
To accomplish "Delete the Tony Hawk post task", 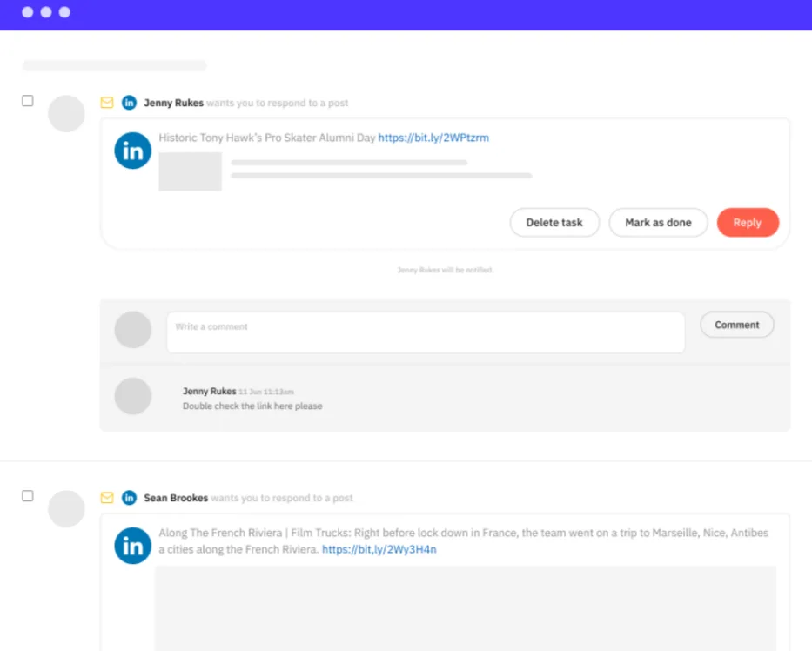I will (x=554, y=223).
